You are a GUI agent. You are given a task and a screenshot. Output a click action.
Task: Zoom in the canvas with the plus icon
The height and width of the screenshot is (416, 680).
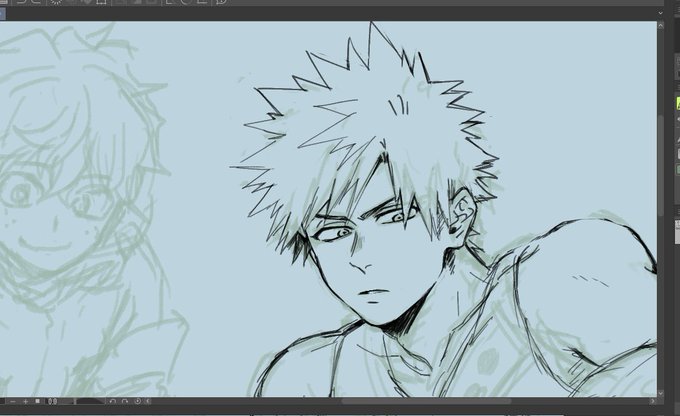[25, 402]
